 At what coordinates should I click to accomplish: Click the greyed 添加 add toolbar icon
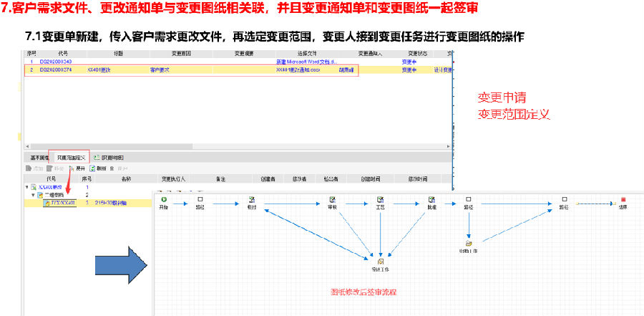click(x=29, y=168)
